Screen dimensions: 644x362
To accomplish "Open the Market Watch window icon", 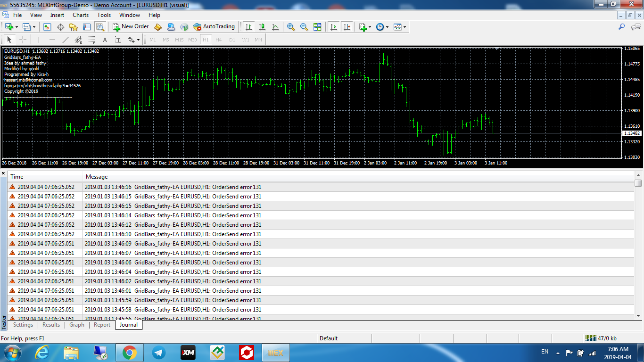I will (47, 27).
